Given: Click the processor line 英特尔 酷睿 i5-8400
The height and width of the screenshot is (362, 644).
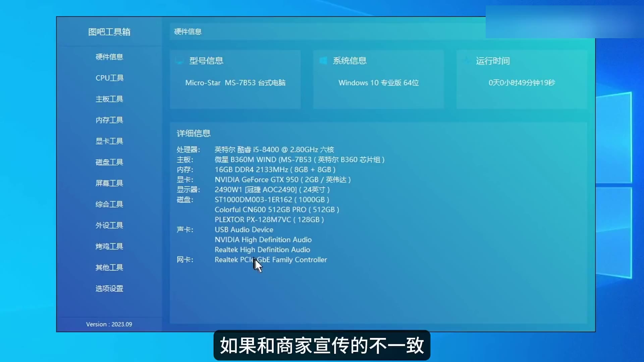Looking at the screenshot, I should (x=274, y=150).
